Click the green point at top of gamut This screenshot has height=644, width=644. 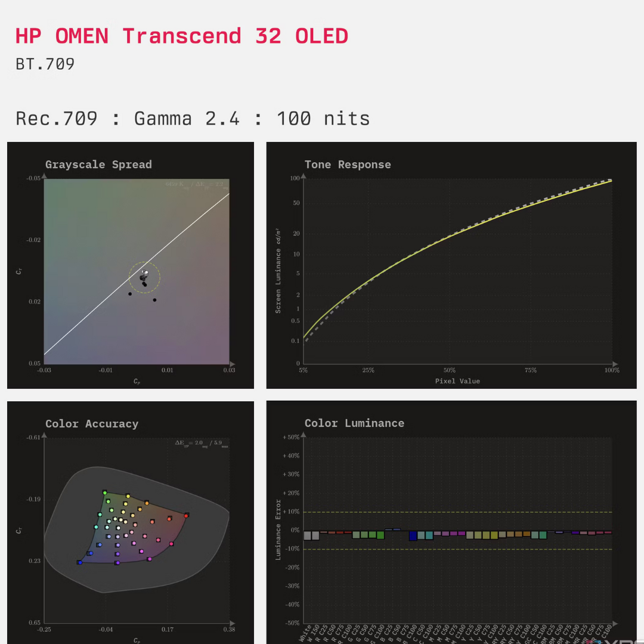pos(104,493)
